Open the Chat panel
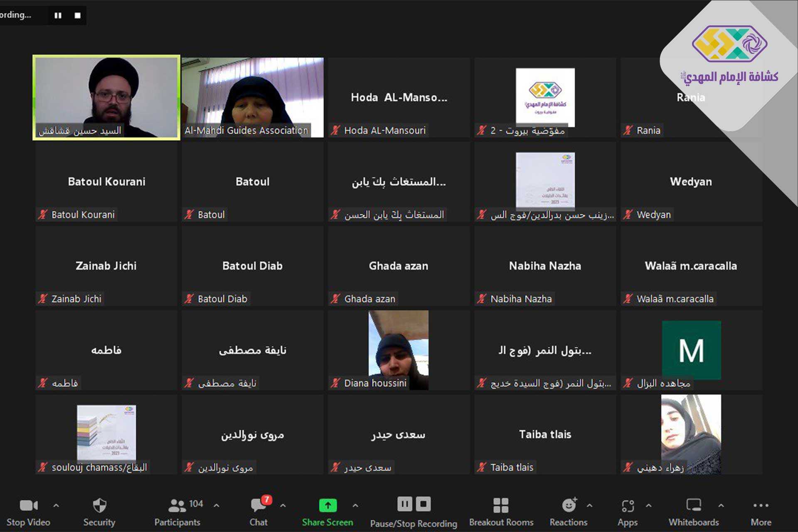 pos(259,505)
